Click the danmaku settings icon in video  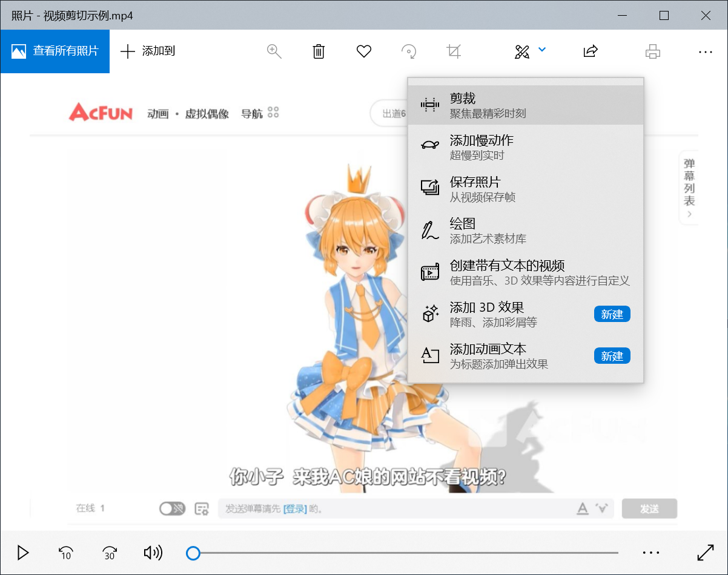coord(202,509)
